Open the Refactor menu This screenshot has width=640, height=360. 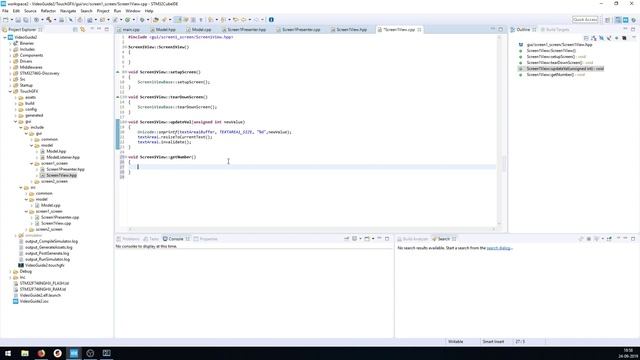pos(48,11)
